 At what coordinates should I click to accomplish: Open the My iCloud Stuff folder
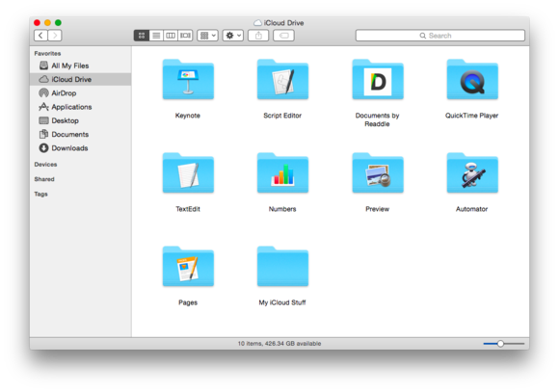point(282,267)
